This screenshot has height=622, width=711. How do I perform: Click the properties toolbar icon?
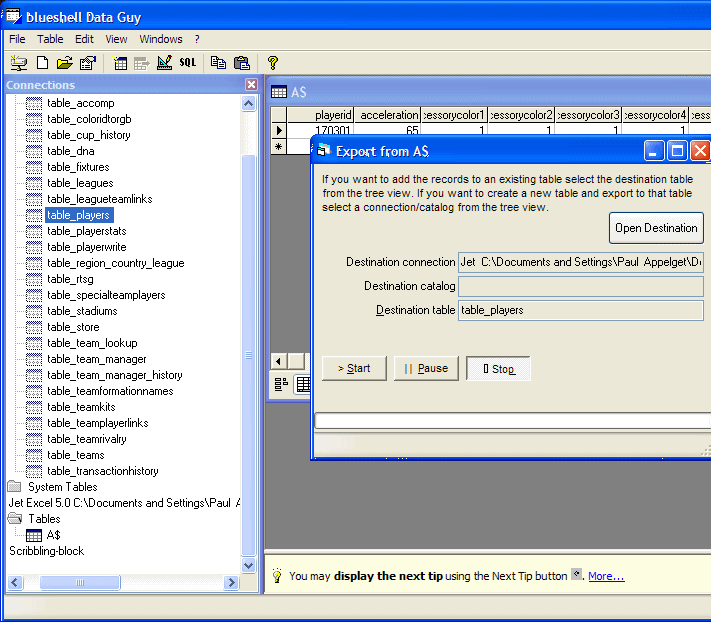point(88,63)
